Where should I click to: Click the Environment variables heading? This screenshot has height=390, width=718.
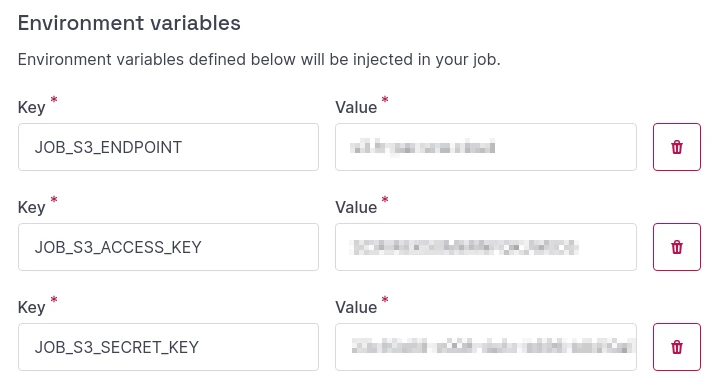pyautogui.click(x=129, y=23)
